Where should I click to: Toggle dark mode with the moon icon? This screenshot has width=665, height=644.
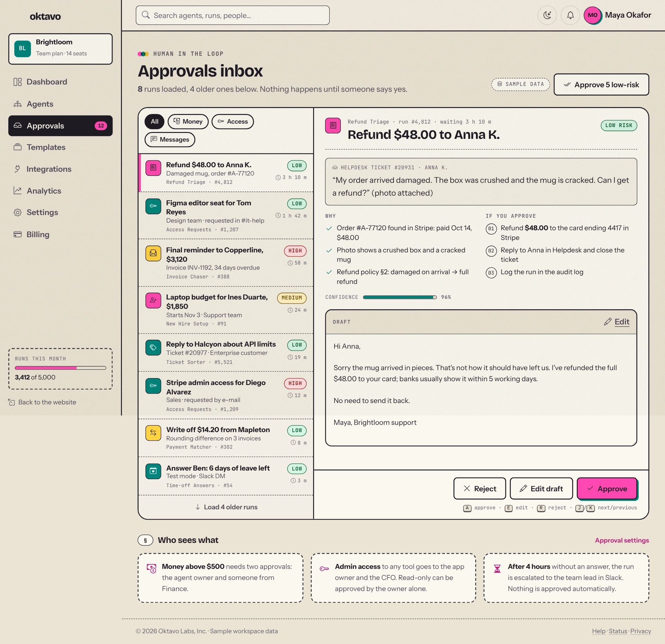(547, 15)
